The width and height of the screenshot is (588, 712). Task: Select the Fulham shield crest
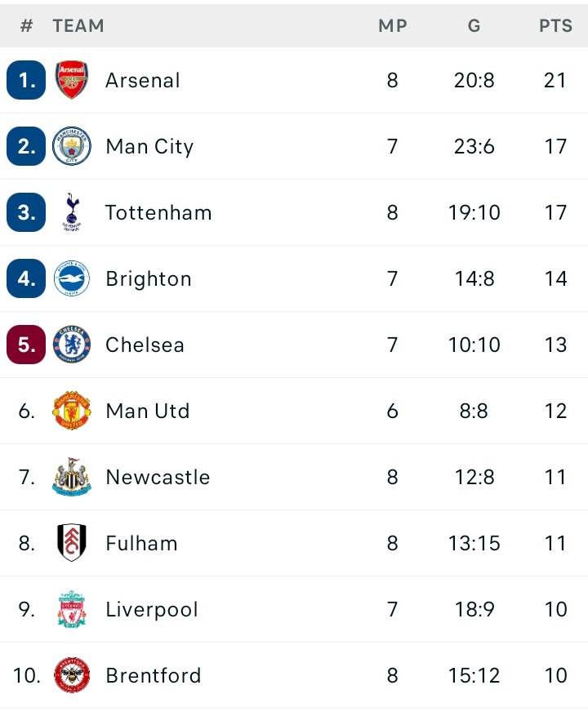tap(72, 543)
